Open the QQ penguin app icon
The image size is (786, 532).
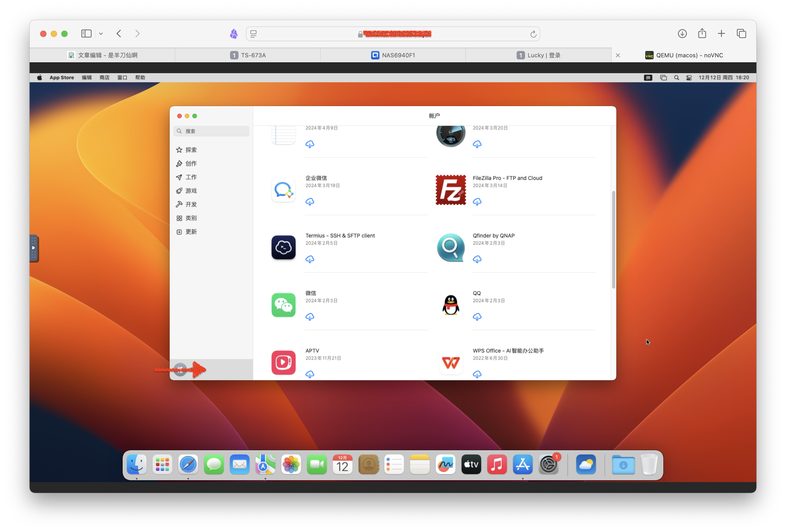pyautogui.click(x=451, y=305)
